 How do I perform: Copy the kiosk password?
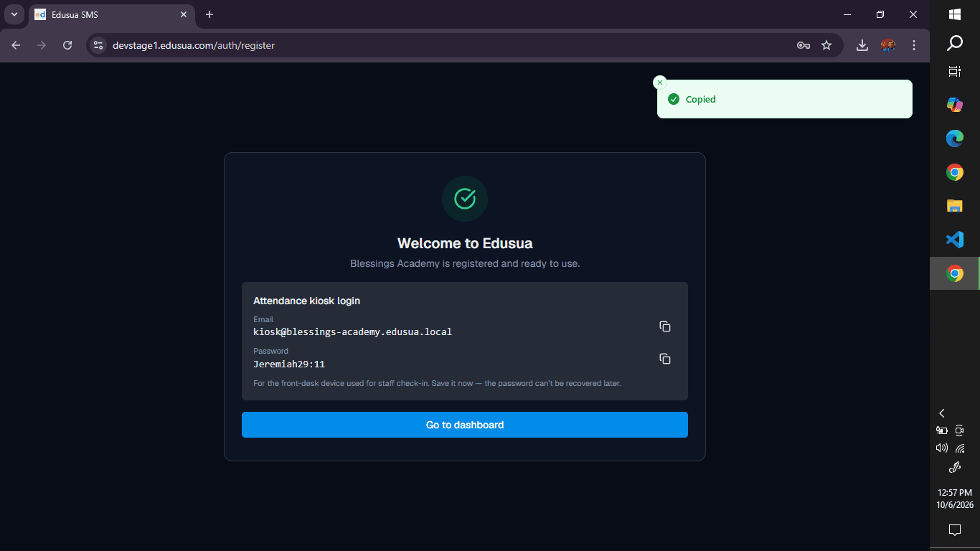pyautogui.click(x=665, y=359)
